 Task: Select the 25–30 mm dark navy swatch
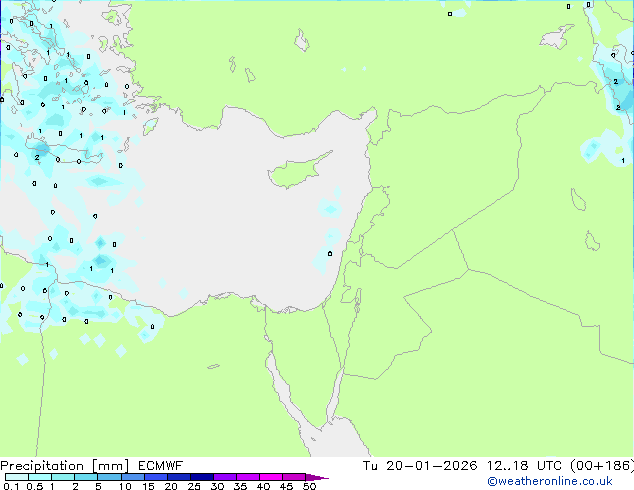(202, 477)
